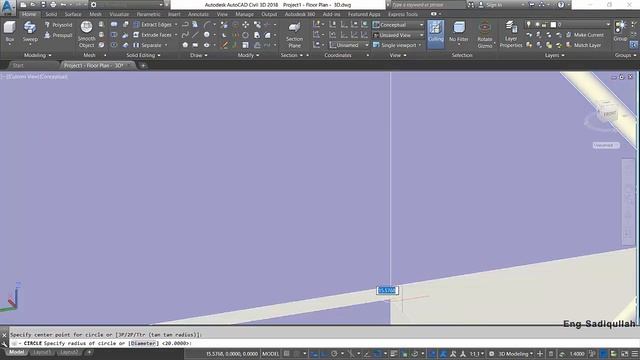Click the Make Current layer button
Viewport: 640px width, 360px height.
(584, 35)
